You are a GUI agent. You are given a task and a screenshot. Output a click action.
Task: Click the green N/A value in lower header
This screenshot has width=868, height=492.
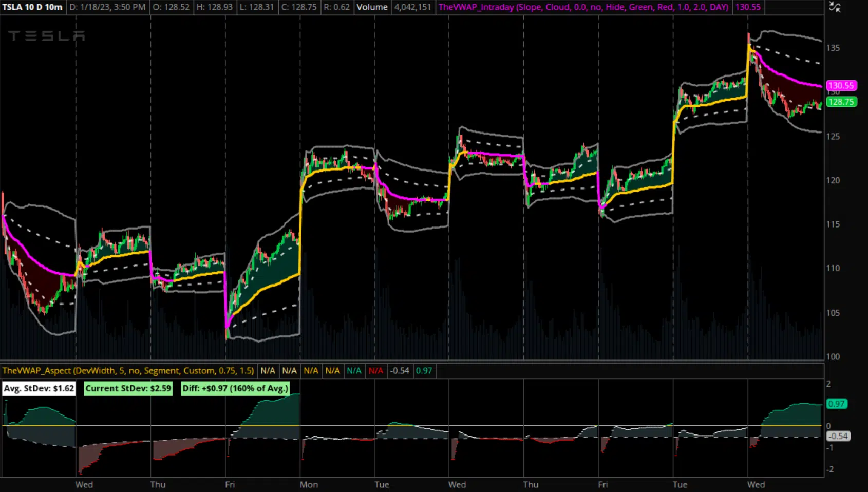354,371
